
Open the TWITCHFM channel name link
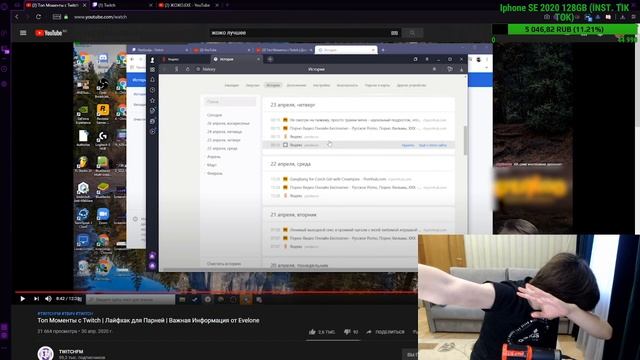click(71, 351)
